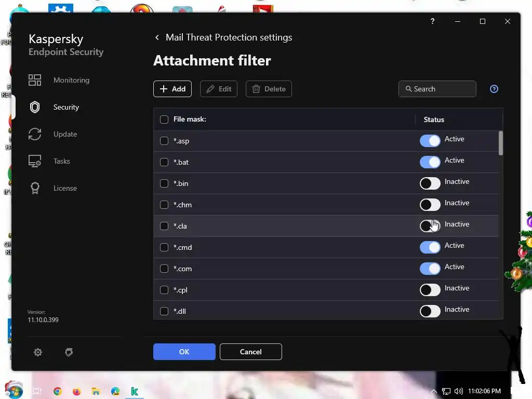Check the *.chm row checkbox
Screen dimensions: 532x399
(x=164, y=205)
